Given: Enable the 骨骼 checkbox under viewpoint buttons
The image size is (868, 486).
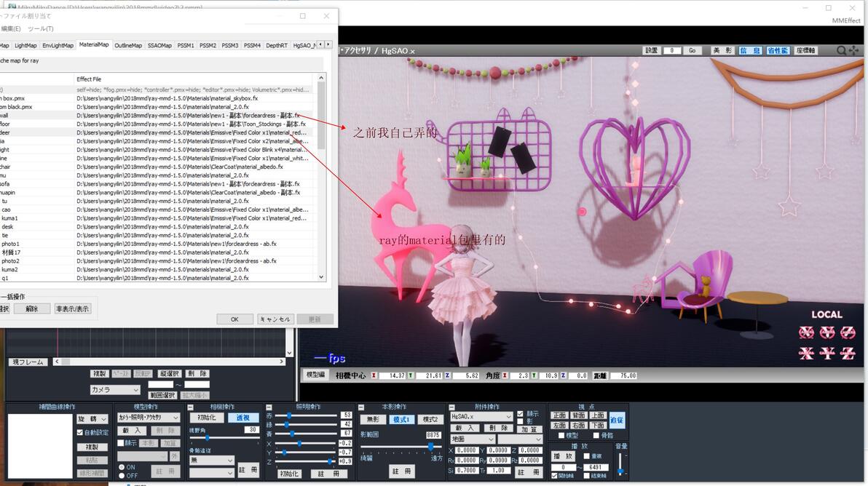Looking at the screenshot, I should pos(596,436).
